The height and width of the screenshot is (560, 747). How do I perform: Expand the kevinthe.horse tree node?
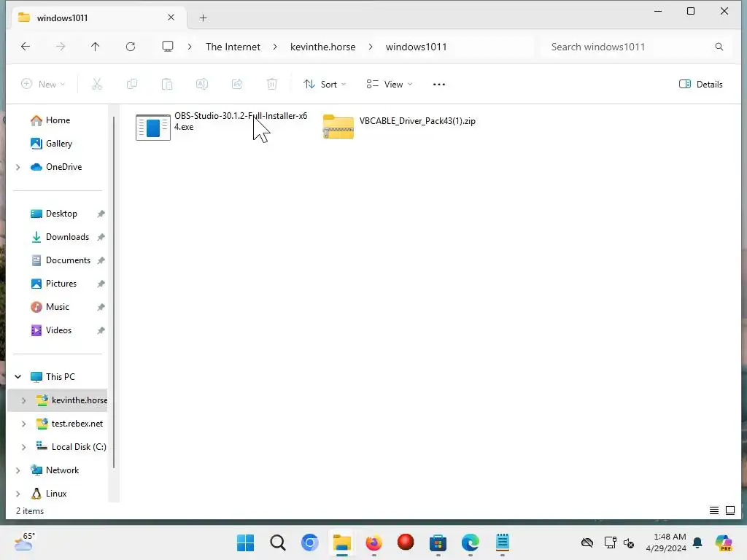24,400
